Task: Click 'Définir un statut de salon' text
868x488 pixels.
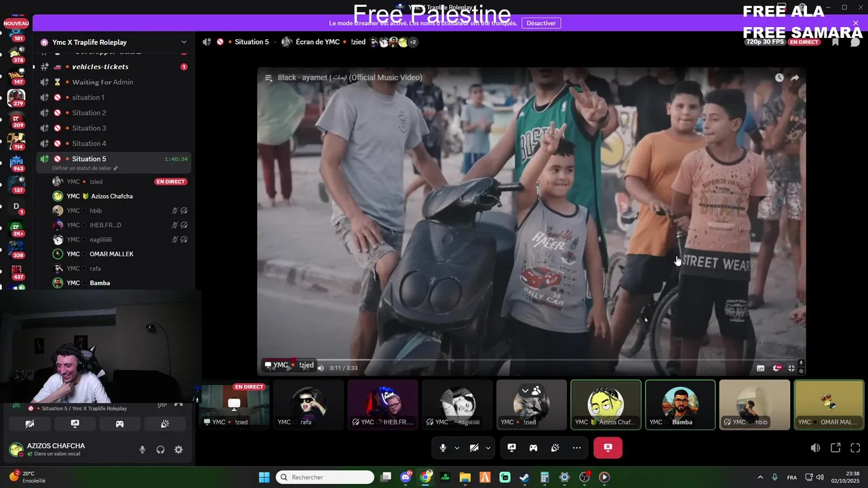Action: tap(82, 168)
